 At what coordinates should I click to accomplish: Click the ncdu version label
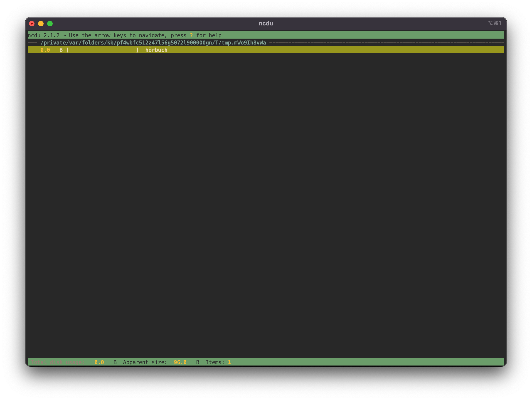(44, 35)
